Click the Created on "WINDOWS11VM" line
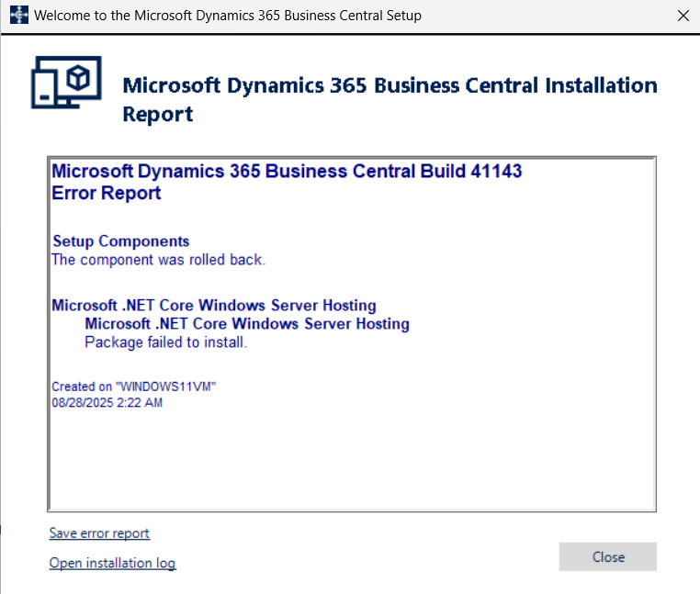The height and width of the screenshot is (594, 700). click(x=133, y=387)
